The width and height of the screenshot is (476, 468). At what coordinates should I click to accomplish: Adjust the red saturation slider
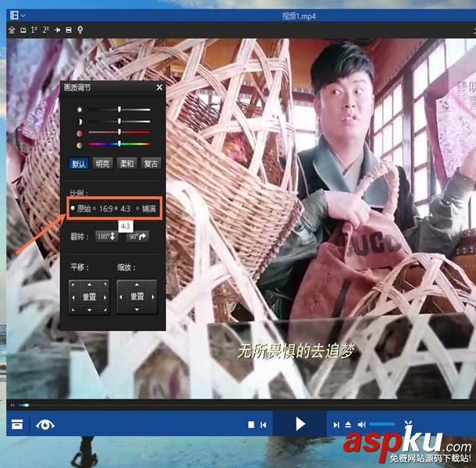pos(119,133)
